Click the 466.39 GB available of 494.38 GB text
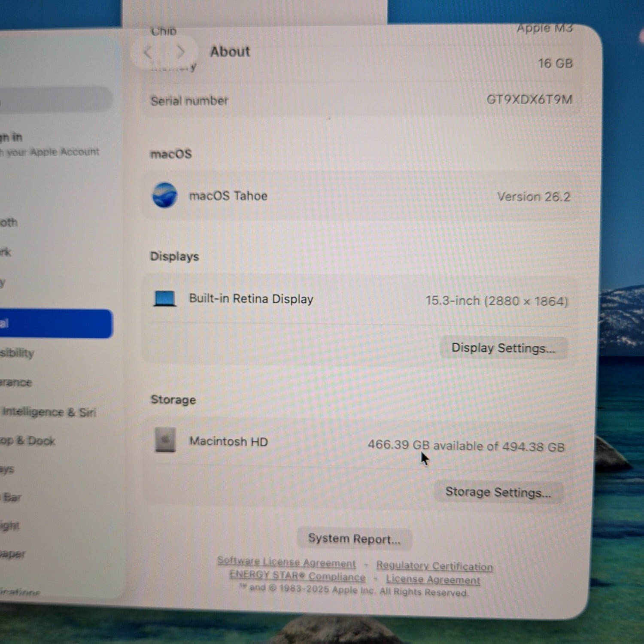This screenshot has width=644, height=644. [466, 446]
